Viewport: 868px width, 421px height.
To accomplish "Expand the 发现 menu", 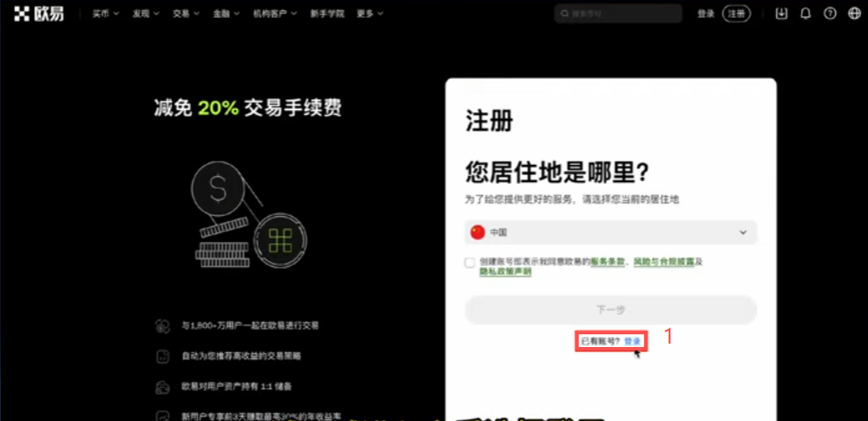I will (x=146, y=14).
